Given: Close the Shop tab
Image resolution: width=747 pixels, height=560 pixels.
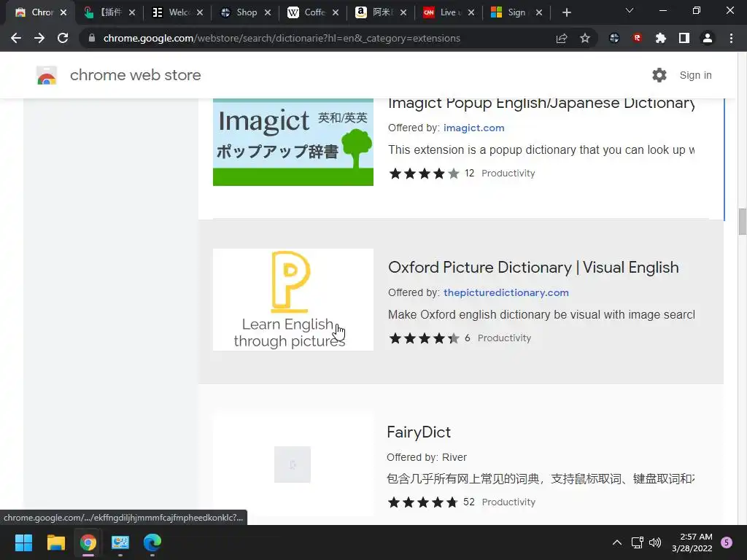Looking at the screenshot, I should point(268,13).
